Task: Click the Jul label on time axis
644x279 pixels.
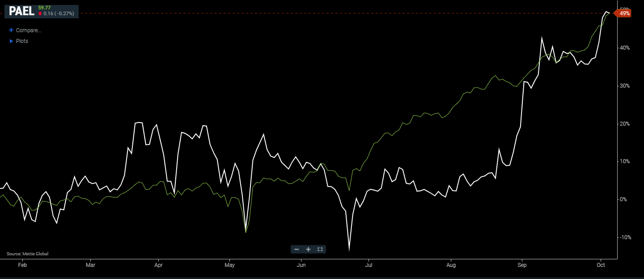Action: [368, 265]
